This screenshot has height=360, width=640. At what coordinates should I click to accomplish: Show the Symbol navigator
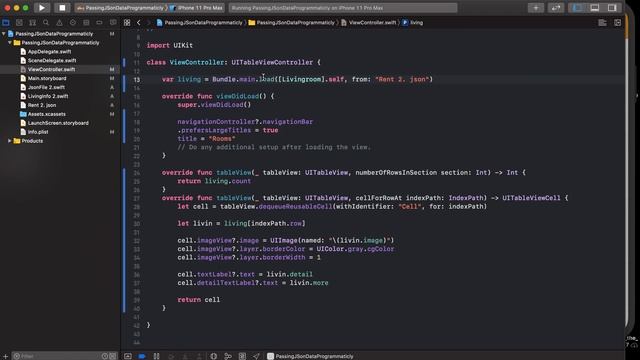[32, 23]
